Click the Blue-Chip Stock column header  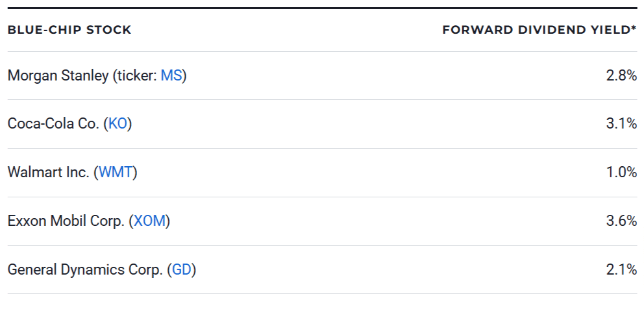point(69,30)
